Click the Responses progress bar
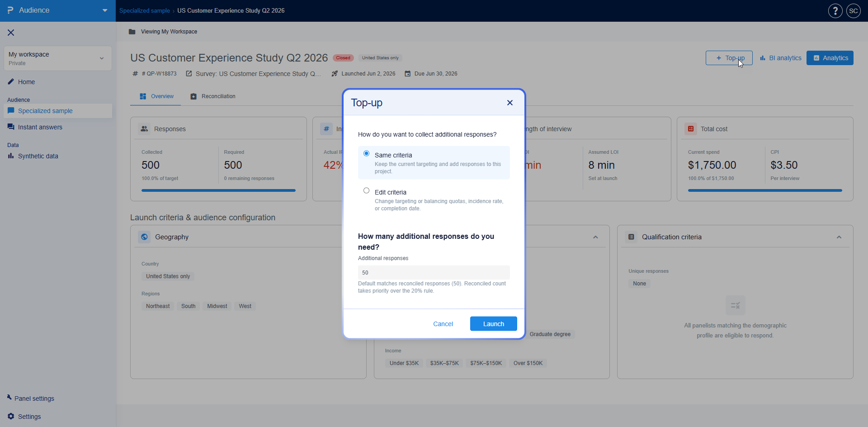The image size is (868, 427). click(x=218, y=190)
